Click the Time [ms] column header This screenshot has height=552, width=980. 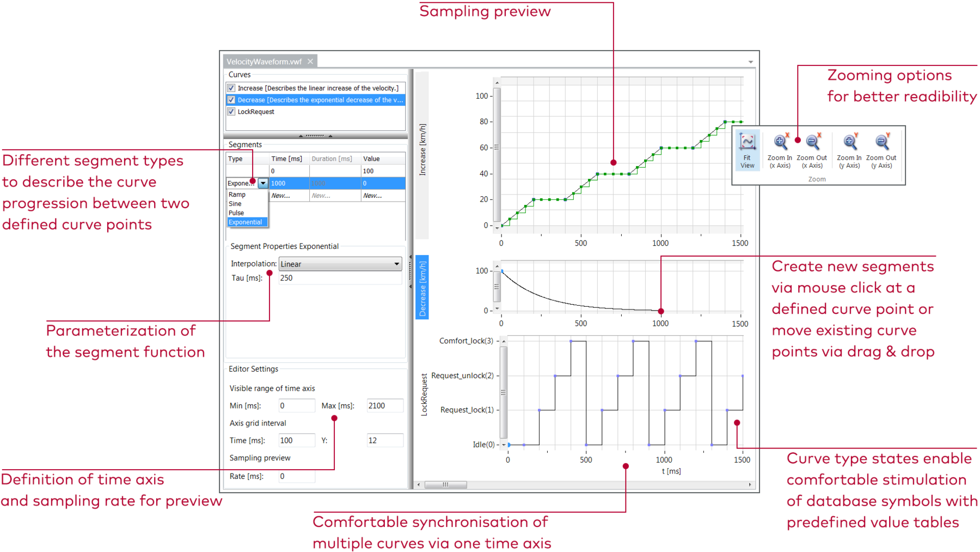[x=289, y=159]
